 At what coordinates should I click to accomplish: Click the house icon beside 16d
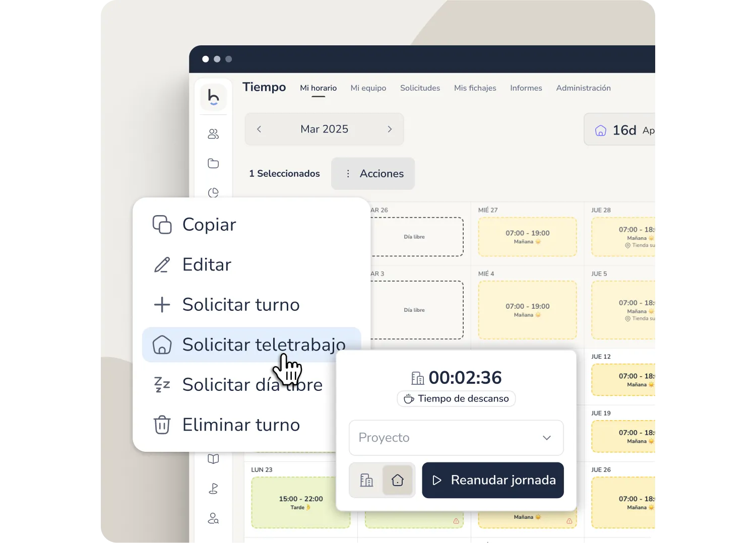click(x=600, y=130)
